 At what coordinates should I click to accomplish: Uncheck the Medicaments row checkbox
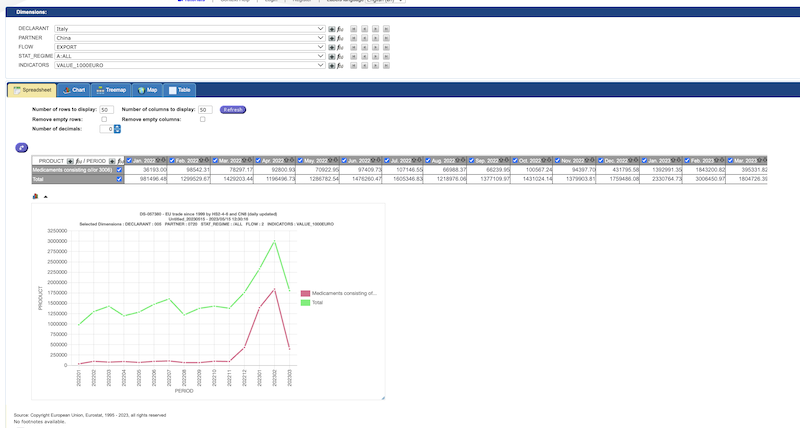[x=120, y=170]
